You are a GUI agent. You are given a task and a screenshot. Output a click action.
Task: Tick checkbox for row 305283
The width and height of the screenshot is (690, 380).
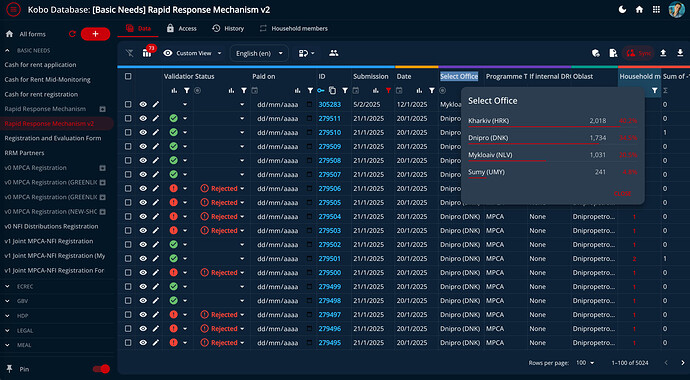[128, 105]
